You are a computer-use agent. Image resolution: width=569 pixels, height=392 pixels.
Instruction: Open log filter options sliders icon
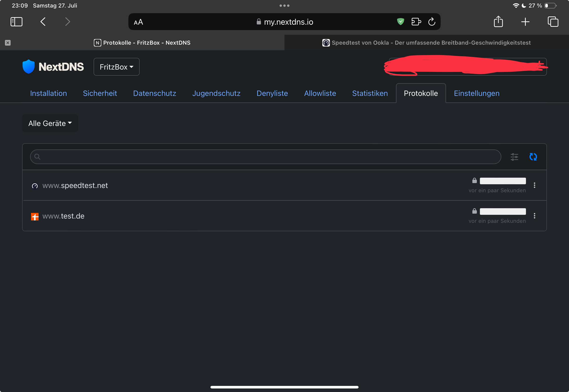point(514,157)
